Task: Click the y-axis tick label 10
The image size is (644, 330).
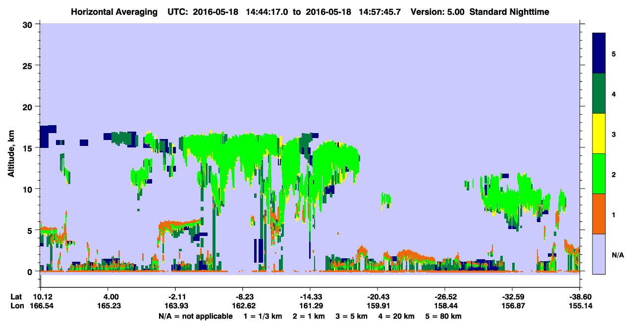Action: (x=28, y=189)
